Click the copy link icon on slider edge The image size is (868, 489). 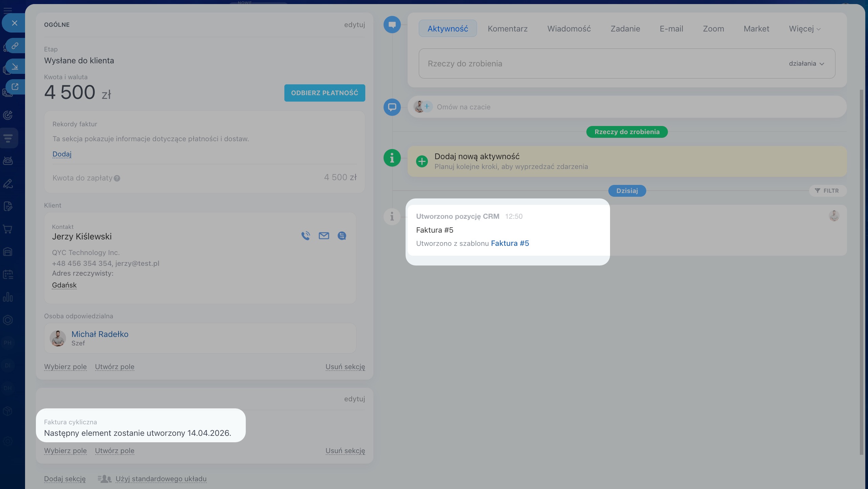pyautogui.click(x=15, y=46)
